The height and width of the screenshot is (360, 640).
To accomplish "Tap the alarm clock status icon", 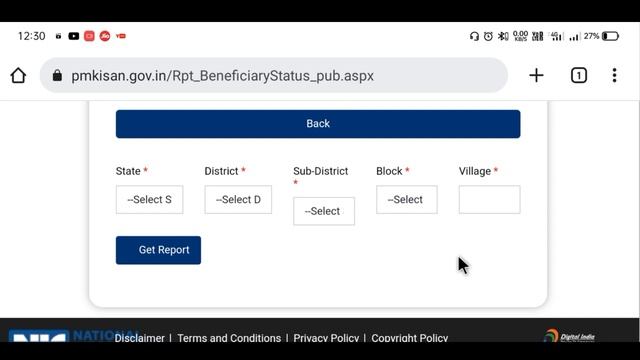I will pos(488,36).
